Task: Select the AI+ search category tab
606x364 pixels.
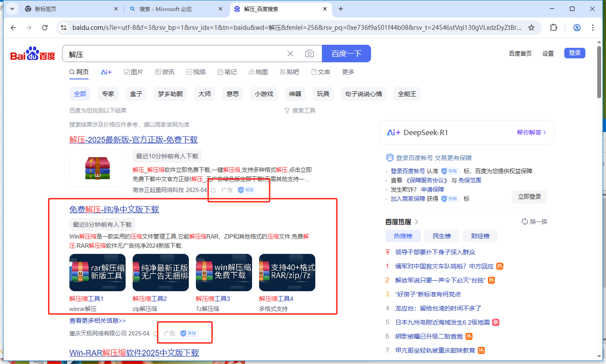Action: tap(106, 72)
